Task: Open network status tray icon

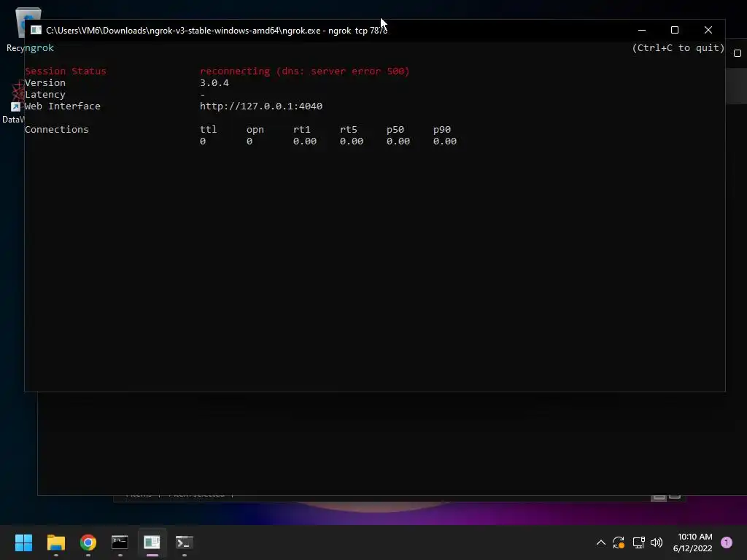Action: 638,542
